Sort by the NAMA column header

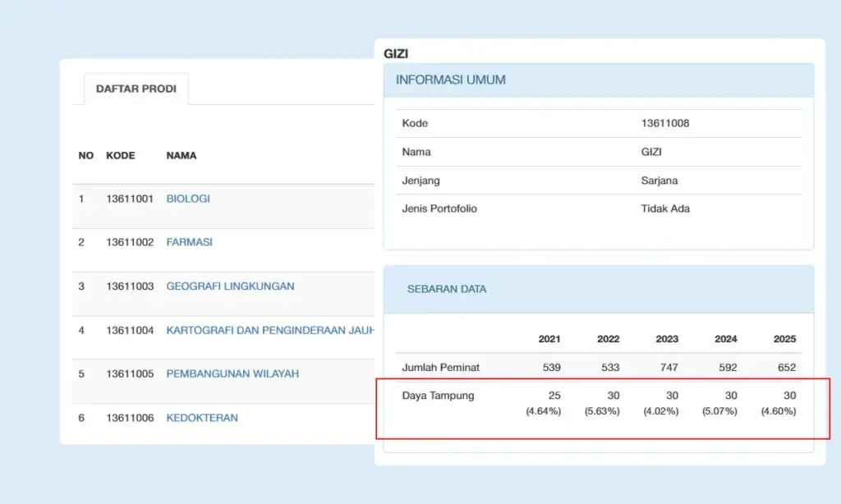click(x=181, y=155)
